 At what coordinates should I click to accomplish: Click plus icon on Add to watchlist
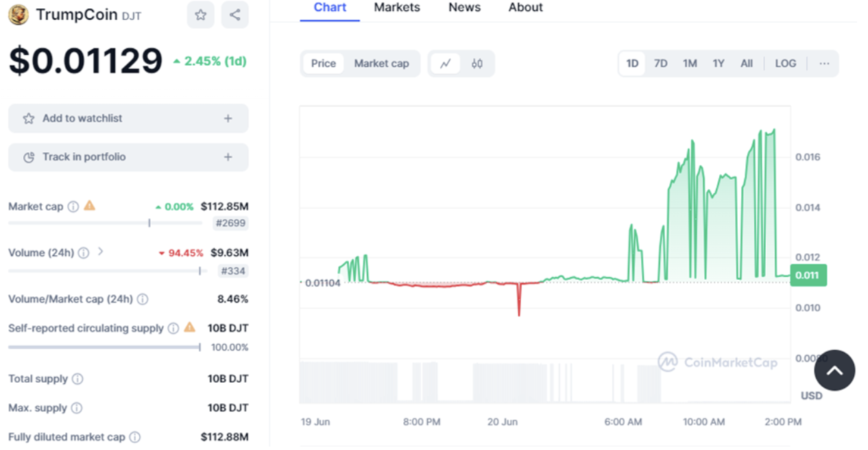coord(228,119)
